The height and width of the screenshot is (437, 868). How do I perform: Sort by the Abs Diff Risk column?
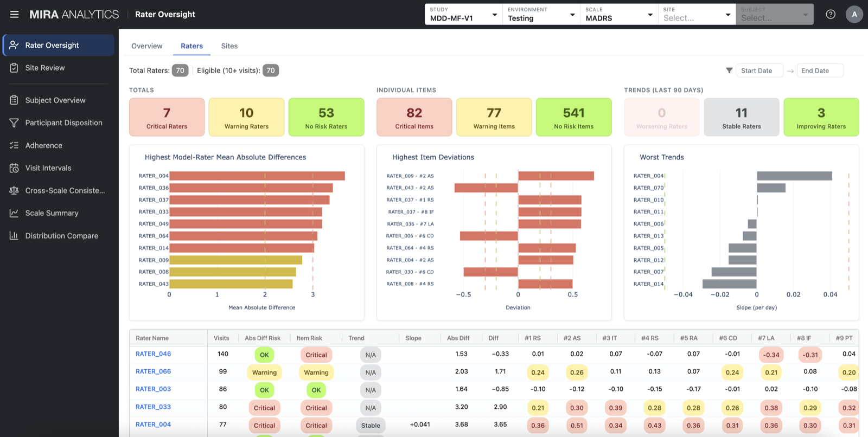pyautogui.click(x=263, y=338)
